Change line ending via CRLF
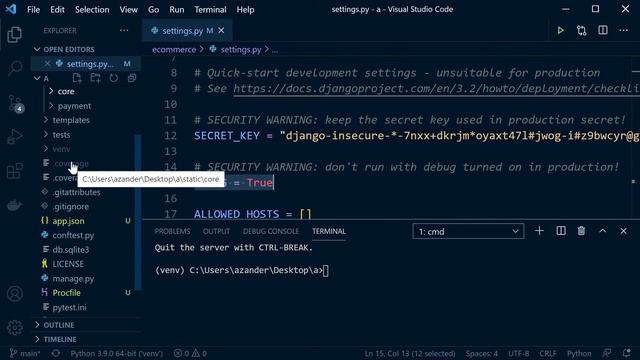The height and width of the screenshot is (360, 640). coord(548,353)
